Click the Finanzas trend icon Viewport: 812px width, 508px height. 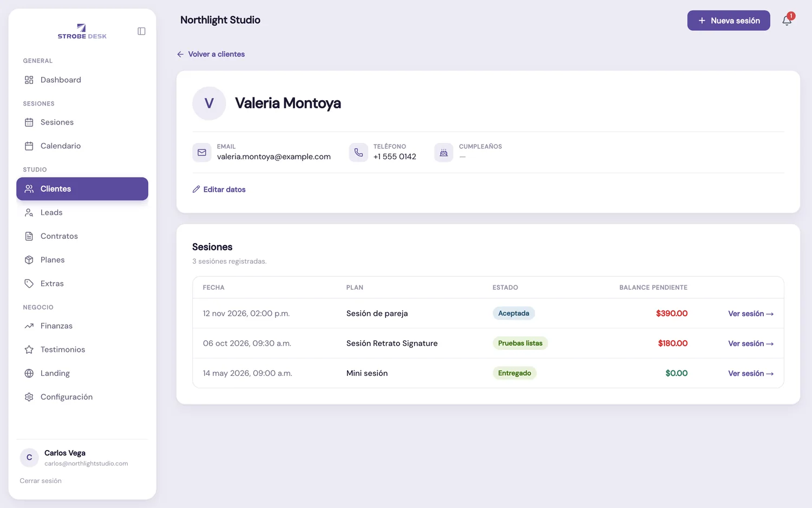click(29, 326)
